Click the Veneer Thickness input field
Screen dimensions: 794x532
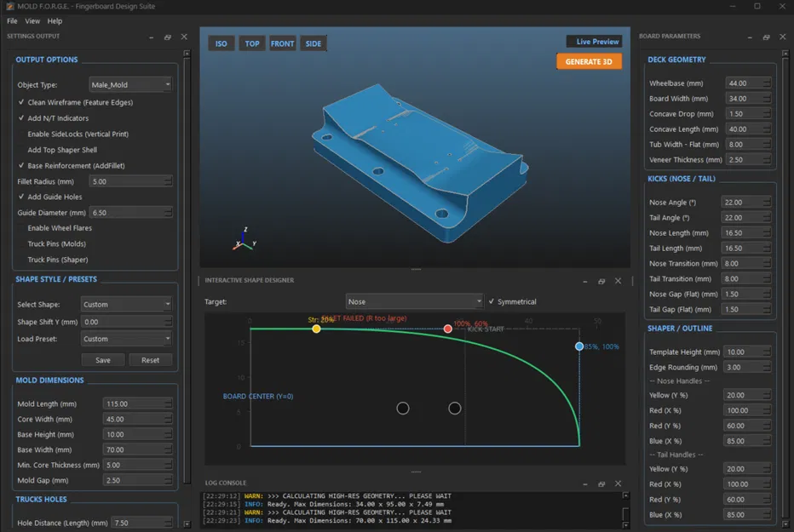tap(748, 160)
